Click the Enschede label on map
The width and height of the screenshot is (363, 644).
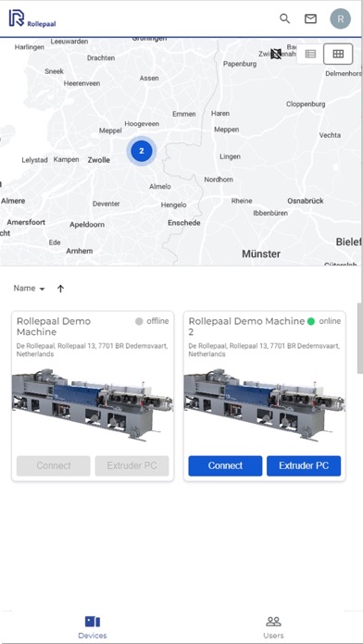click(184, 223)
